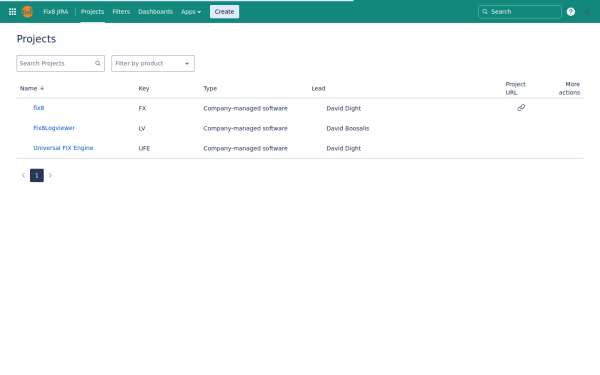
Task: Click David Dight in Universal FIX Engine row
Action: coord(343,148)
